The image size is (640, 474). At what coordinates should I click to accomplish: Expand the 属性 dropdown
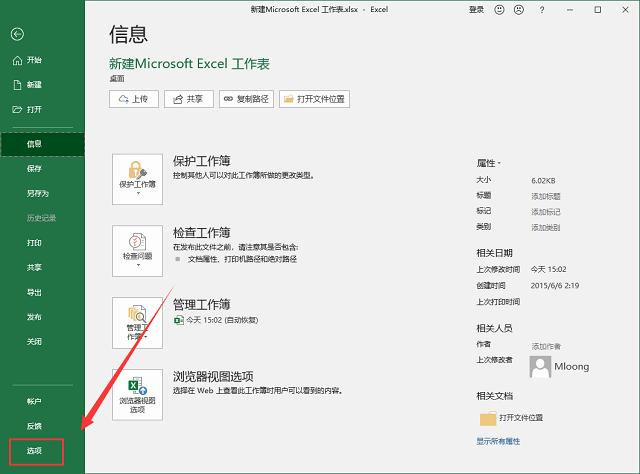(x=488, y=163)
